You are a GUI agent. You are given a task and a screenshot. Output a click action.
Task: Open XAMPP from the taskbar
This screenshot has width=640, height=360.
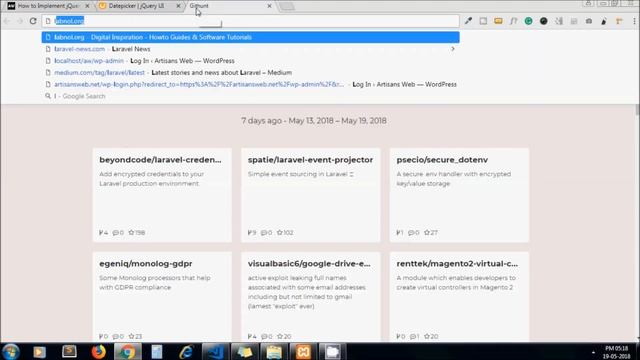point(303,351)
